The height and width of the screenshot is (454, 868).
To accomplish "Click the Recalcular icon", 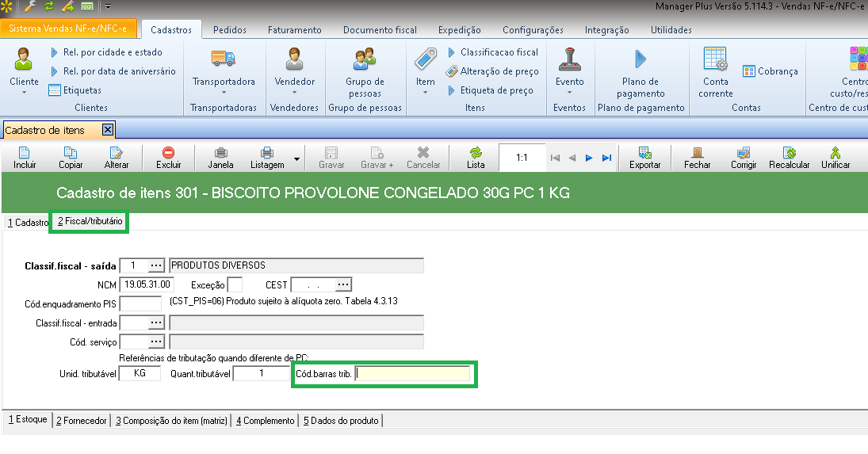I will (789, 154).
